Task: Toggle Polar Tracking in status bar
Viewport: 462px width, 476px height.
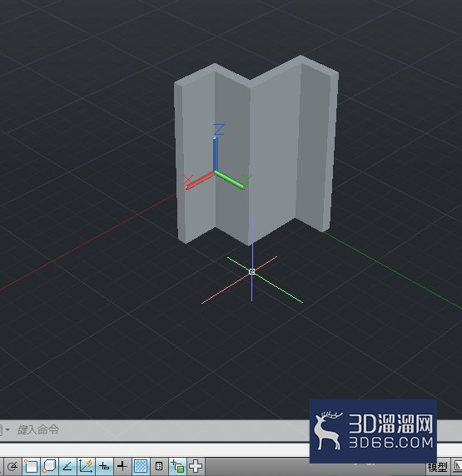Action: click(12, 466)
